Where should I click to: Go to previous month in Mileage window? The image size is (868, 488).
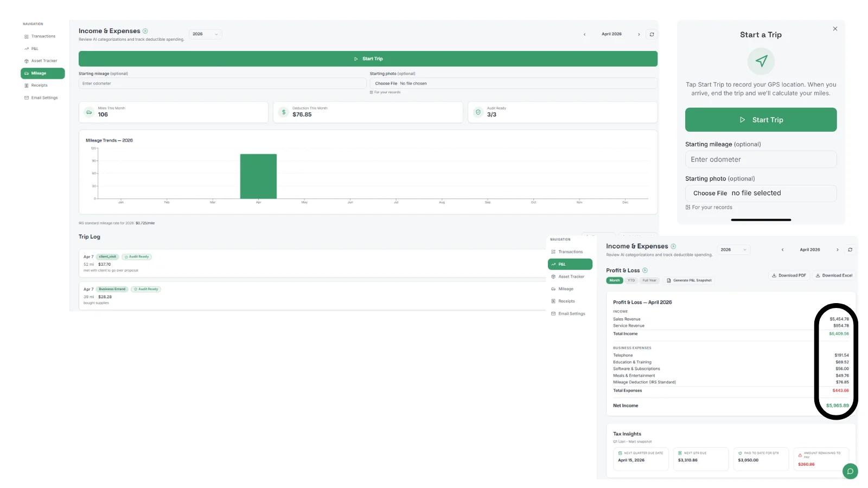(x=584, y=34)
